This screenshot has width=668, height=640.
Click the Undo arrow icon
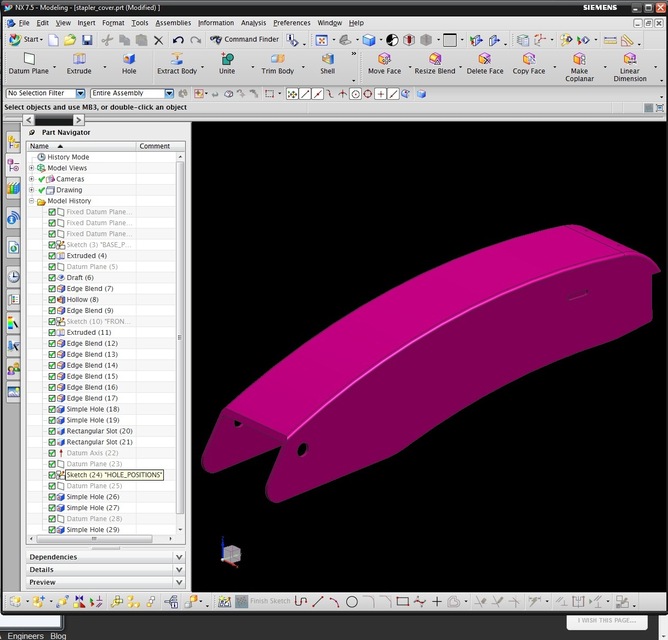coord(178,40)
